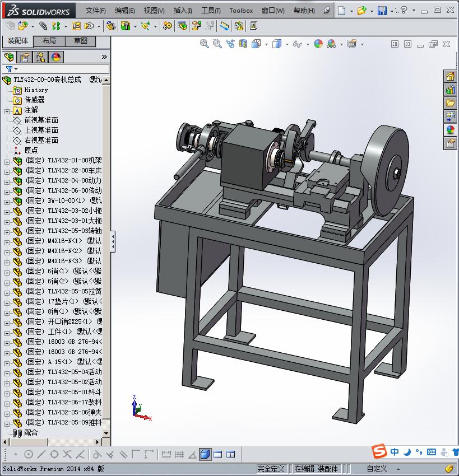The width and height of the screenshot is (459, 476).
Task: Click Interference Detection ruler icon
Action: [225, 26]
